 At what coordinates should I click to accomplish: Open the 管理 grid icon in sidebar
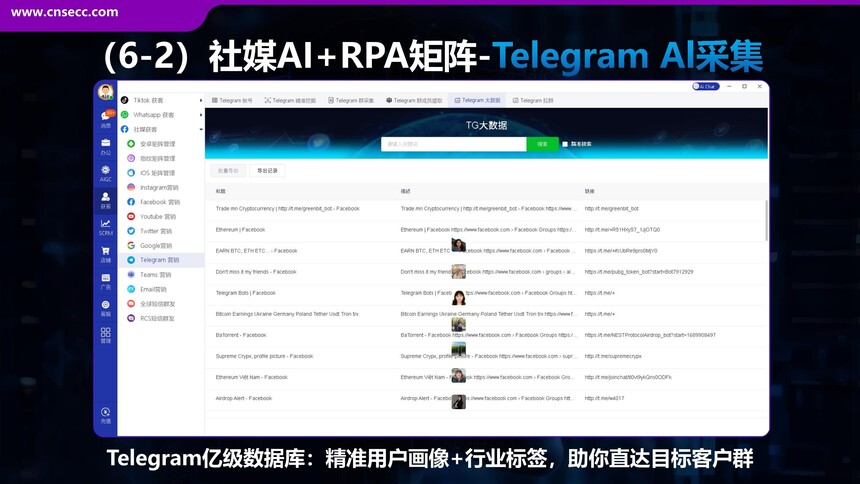tap(105, 335)
